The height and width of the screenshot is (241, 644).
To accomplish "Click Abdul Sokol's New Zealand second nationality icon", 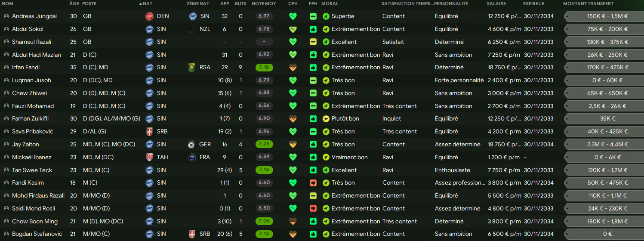I will point(192,29).
